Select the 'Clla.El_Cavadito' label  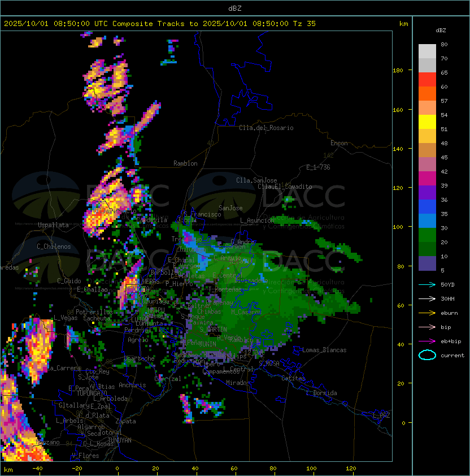pos(285,187)
